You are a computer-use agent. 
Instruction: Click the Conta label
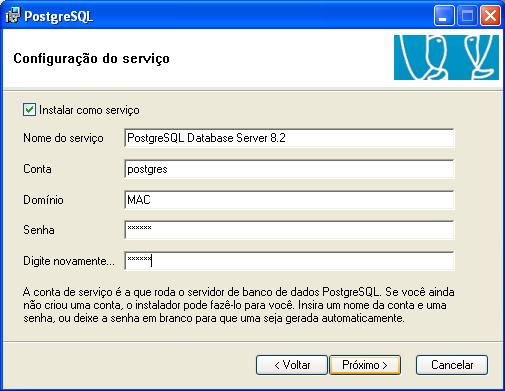pyautogui.click(x=37, y=169)
